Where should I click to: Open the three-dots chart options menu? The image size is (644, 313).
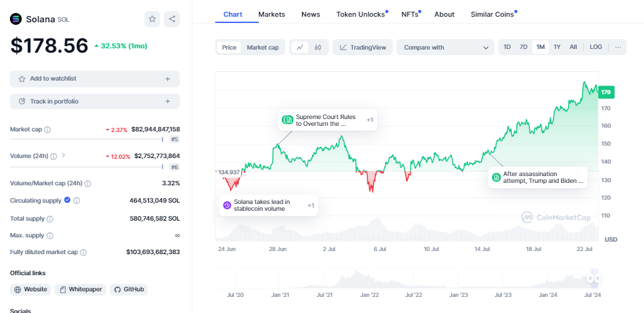[618, 47]
